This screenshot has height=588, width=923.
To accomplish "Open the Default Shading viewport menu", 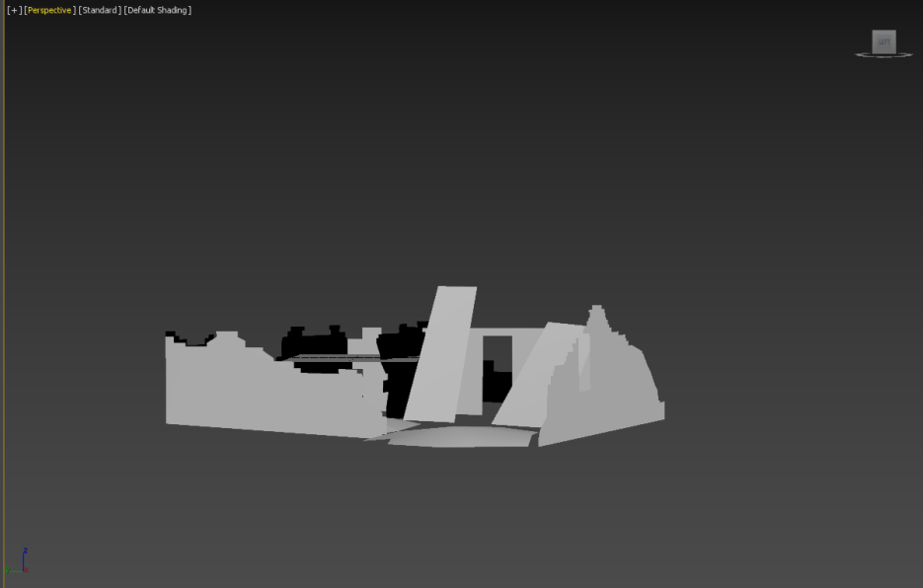I will click(158, 10).
